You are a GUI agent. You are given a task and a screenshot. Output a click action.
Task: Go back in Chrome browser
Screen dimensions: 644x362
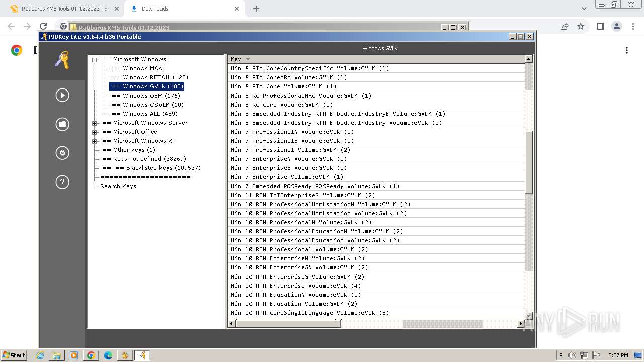[11, 26]
